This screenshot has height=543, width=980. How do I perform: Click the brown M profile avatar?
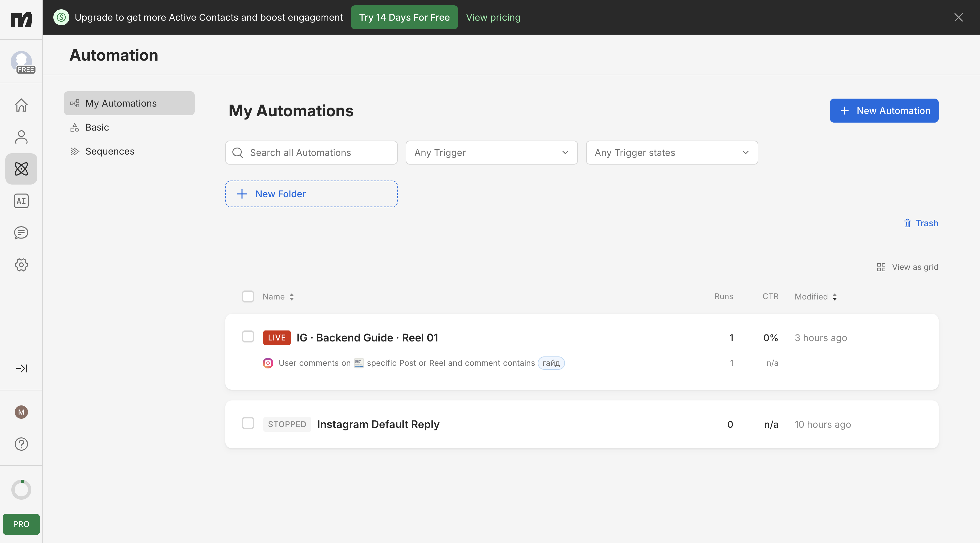(21, 412)
